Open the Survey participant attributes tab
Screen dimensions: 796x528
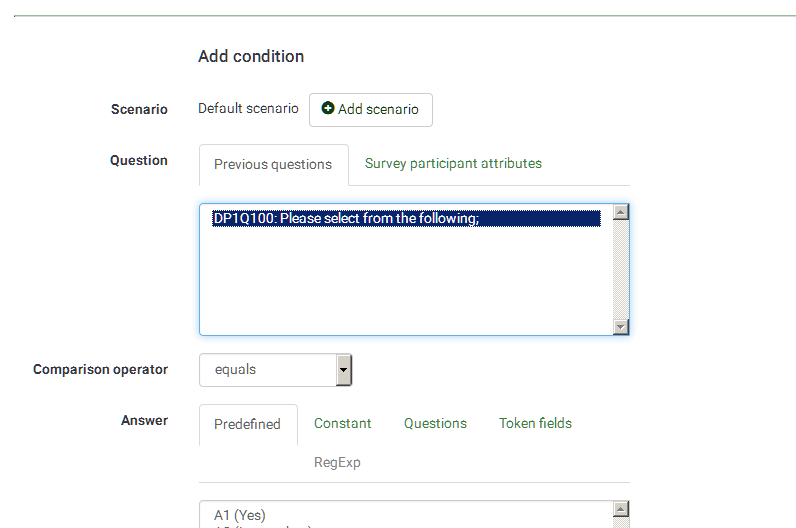click(x=453, y=164)
